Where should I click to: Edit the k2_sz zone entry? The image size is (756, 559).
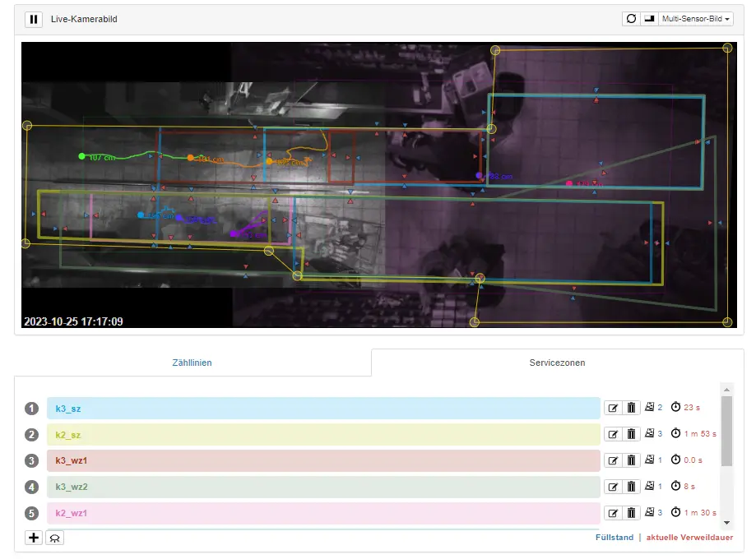click(x=613, y=434)
